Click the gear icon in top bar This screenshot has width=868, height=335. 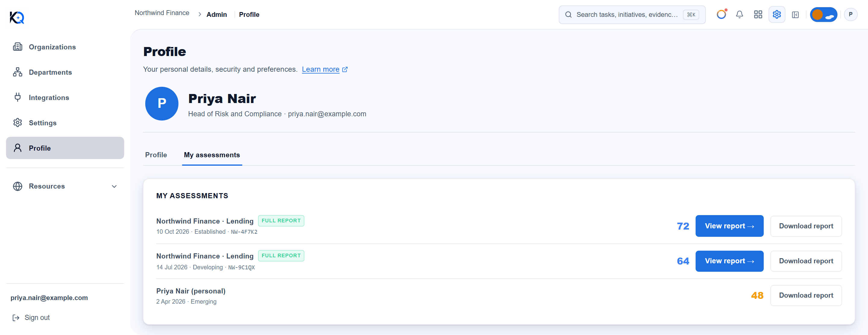777,14
